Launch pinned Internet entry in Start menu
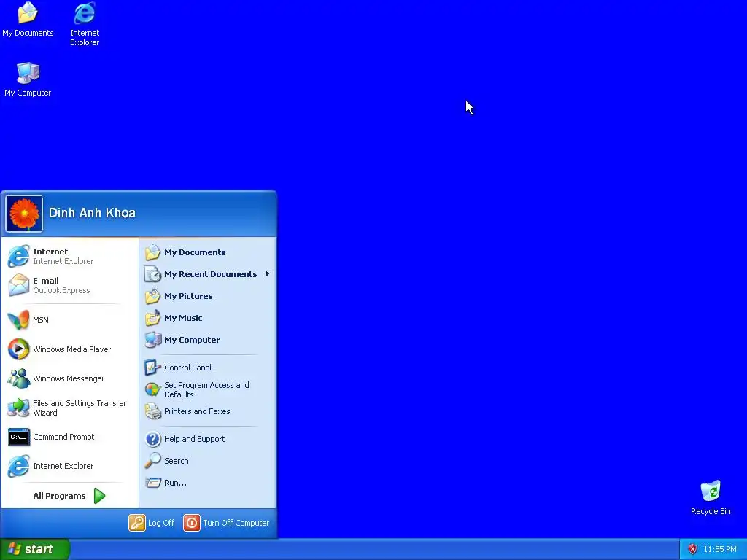The image size is (747, 560). [x=69, y=256]
